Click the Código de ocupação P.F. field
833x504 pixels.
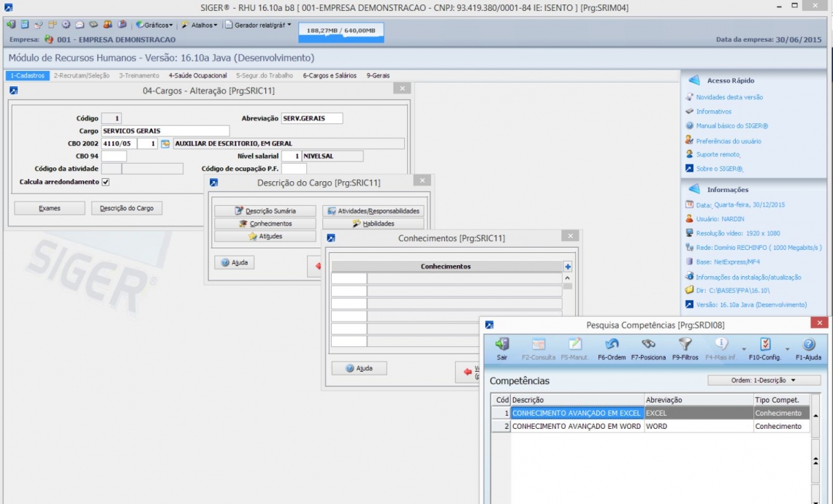294,169
